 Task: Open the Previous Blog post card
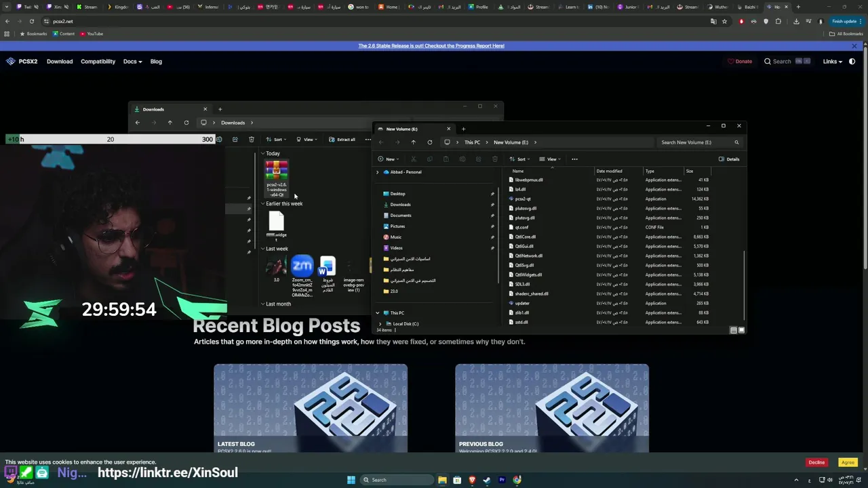pos(552,408)
